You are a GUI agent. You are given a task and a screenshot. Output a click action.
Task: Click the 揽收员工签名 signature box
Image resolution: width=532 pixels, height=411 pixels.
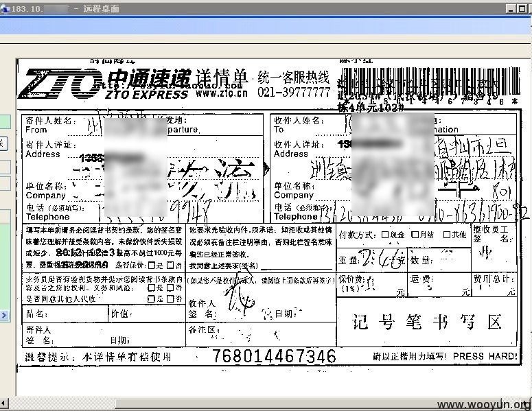pos(494,248)
